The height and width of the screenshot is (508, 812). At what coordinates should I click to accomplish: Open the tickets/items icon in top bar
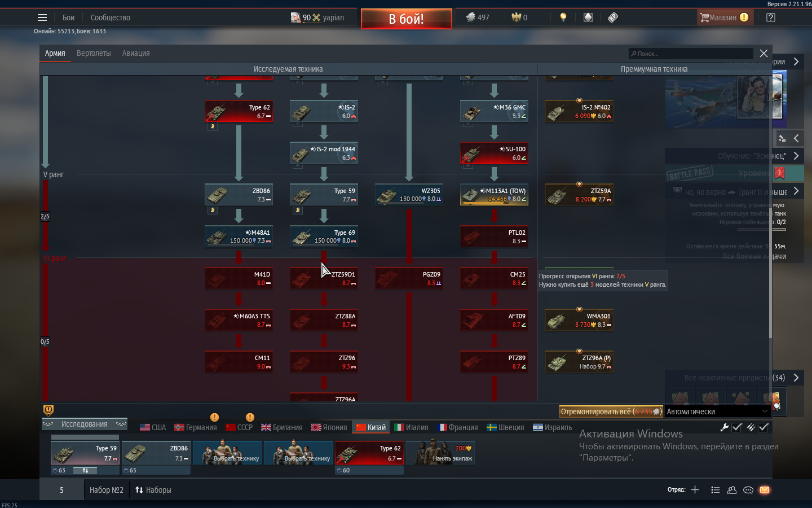[613, 17]
